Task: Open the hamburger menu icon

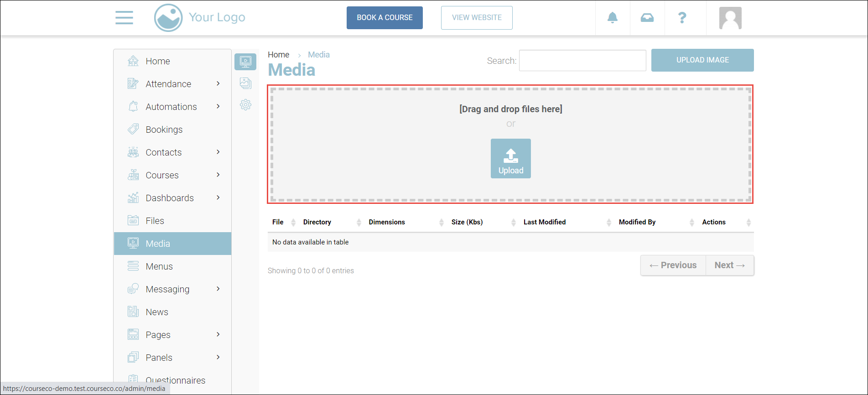Action: pos(124,18)
